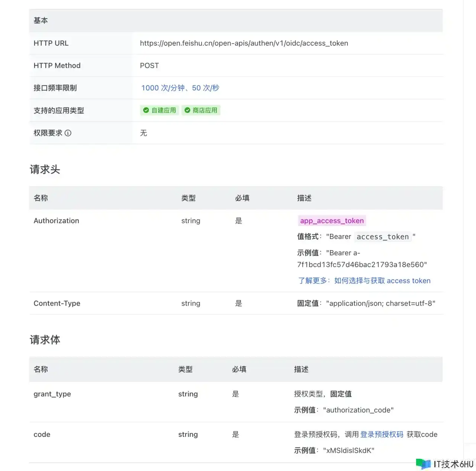Click the "xMSldislSkdK" example code value

348,451
